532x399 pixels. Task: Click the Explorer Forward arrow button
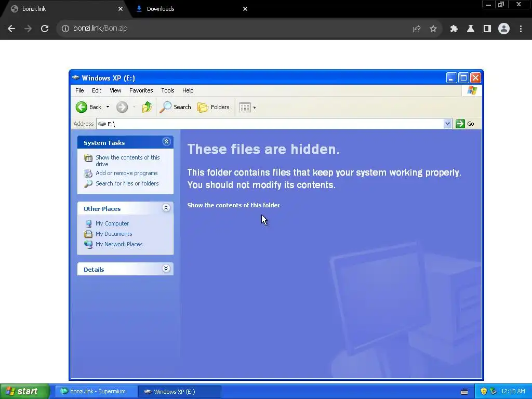click(x=122, y=107)
